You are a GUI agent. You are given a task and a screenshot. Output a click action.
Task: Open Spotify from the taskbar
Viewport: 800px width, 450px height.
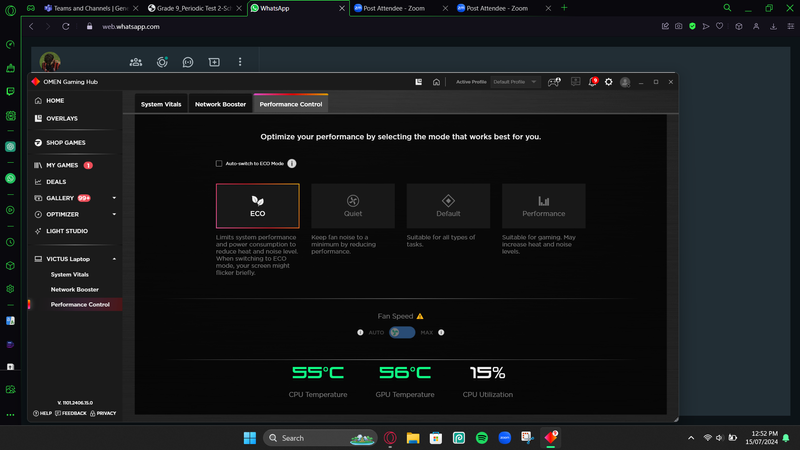tap(482, 438)
